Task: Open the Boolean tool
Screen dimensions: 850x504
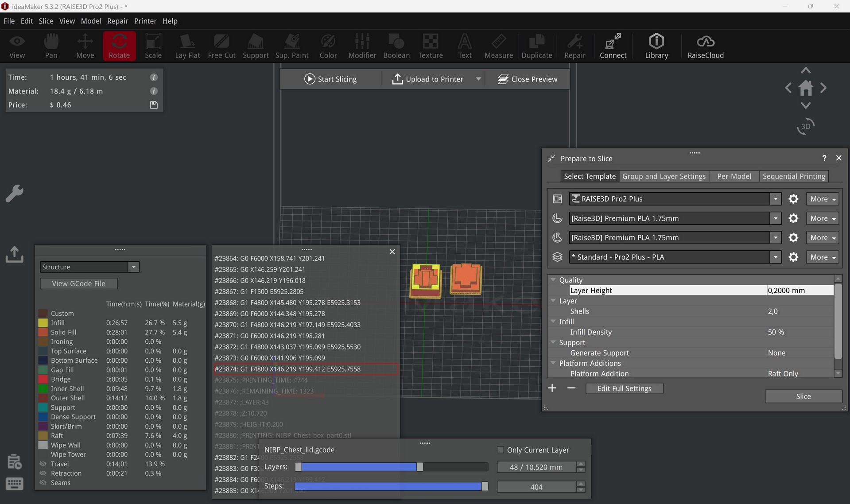Action: tap(396, 46)
